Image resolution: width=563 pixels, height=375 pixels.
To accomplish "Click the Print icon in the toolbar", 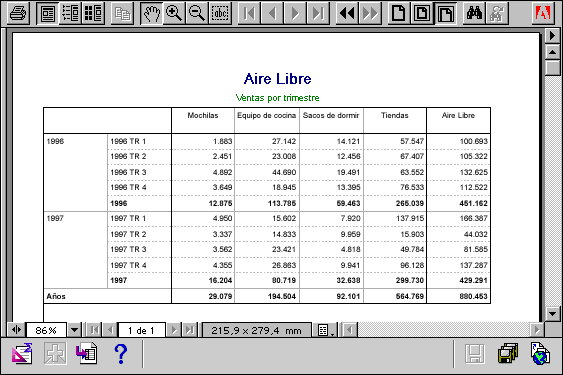I will pos(18,14).
